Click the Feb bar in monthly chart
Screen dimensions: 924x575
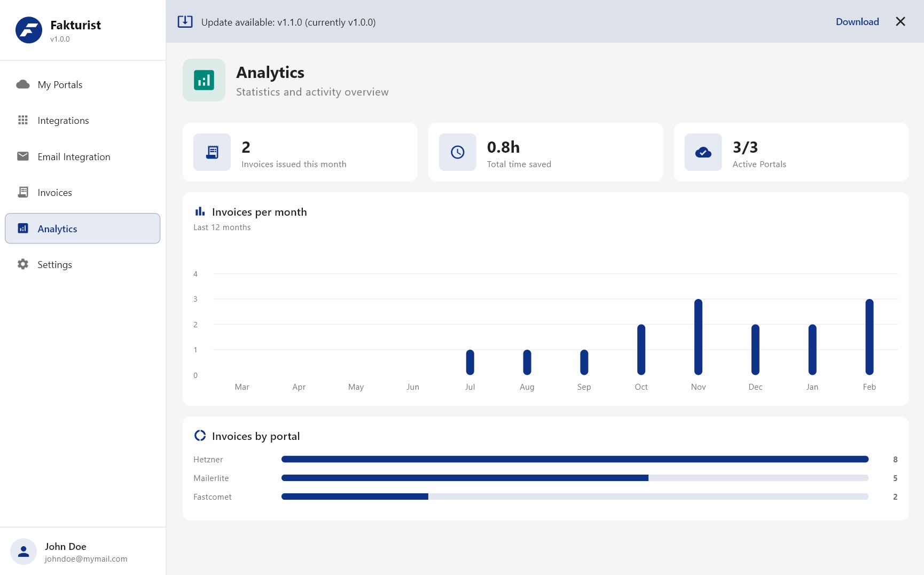pyautogui.click(x=869, y=337)
